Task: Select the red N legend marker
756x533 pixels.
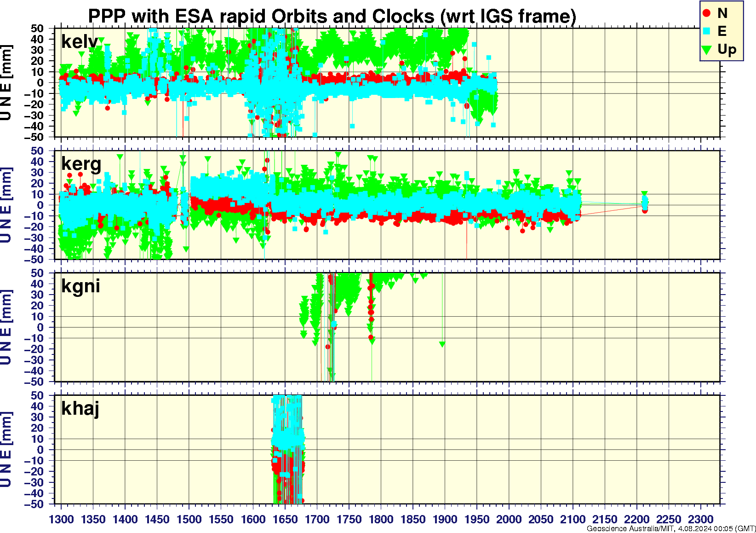Action: [707, 13]
